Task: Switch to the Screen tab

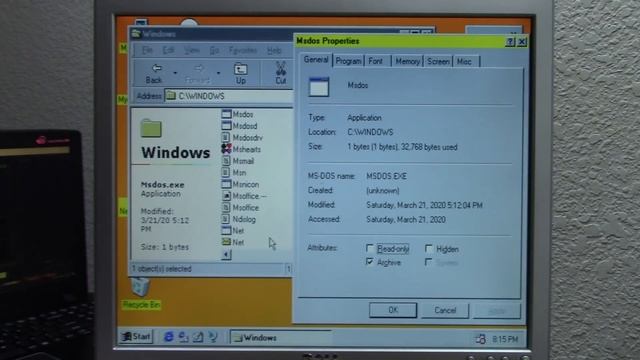Action: tap(438, 61)
